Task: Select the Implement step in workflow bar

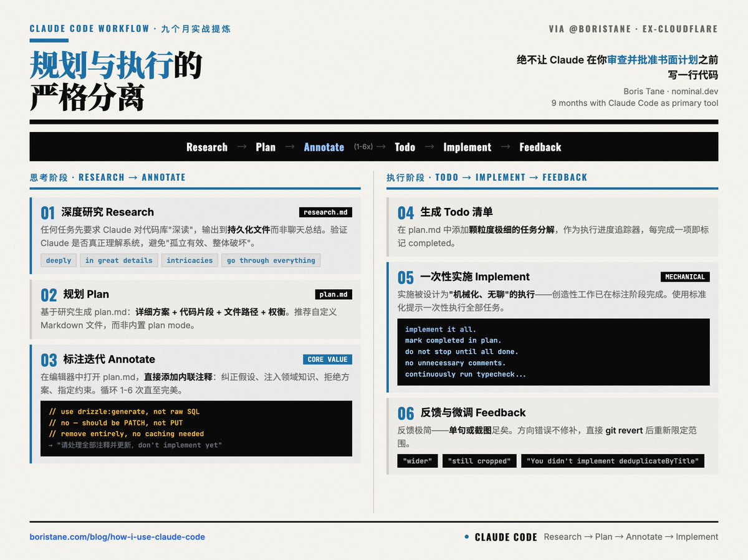Action: pos(467,147)
